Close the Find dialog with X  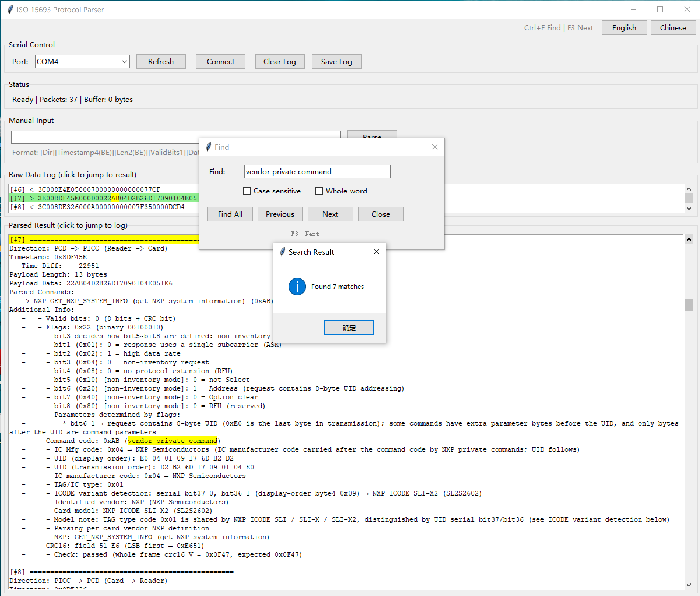coord(435,147)
